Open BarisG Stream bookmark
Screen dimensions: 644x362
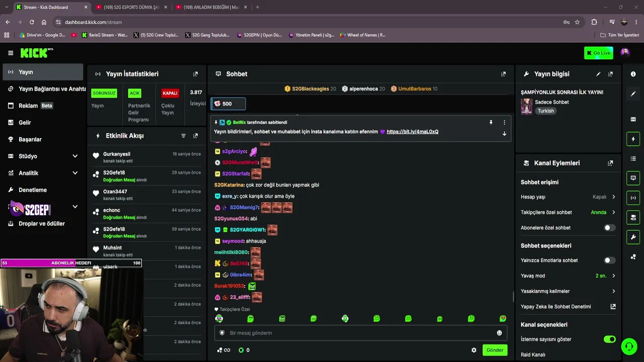[104, 35]
